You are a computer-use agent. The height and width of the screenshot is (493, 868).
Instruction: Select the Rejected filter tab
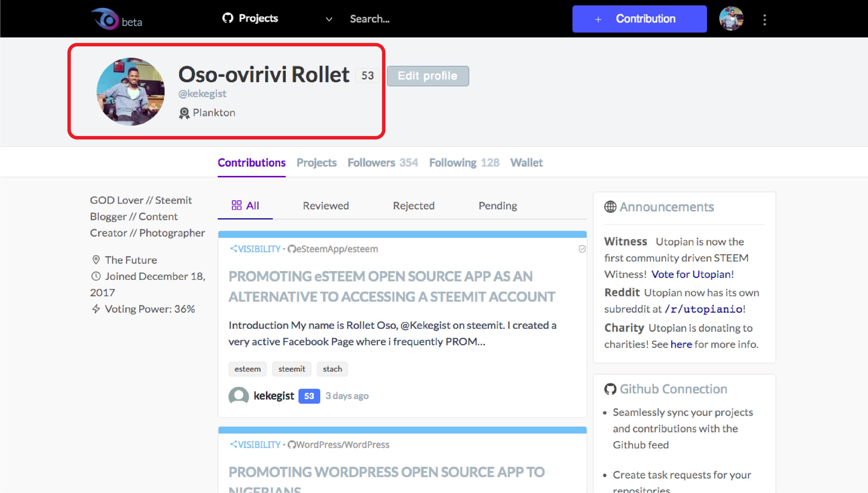click(x=414, y=206)
